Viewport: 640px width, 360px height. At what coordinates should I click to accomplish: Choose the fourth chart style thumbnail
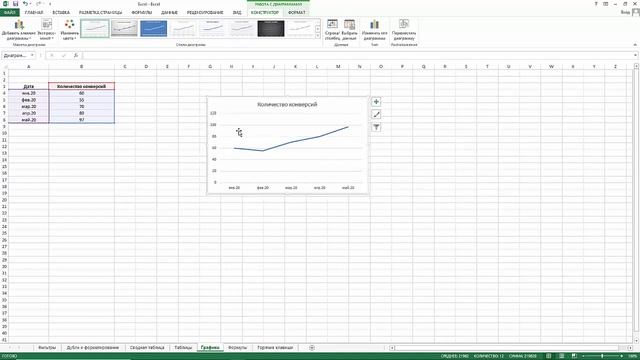(183, 29)
